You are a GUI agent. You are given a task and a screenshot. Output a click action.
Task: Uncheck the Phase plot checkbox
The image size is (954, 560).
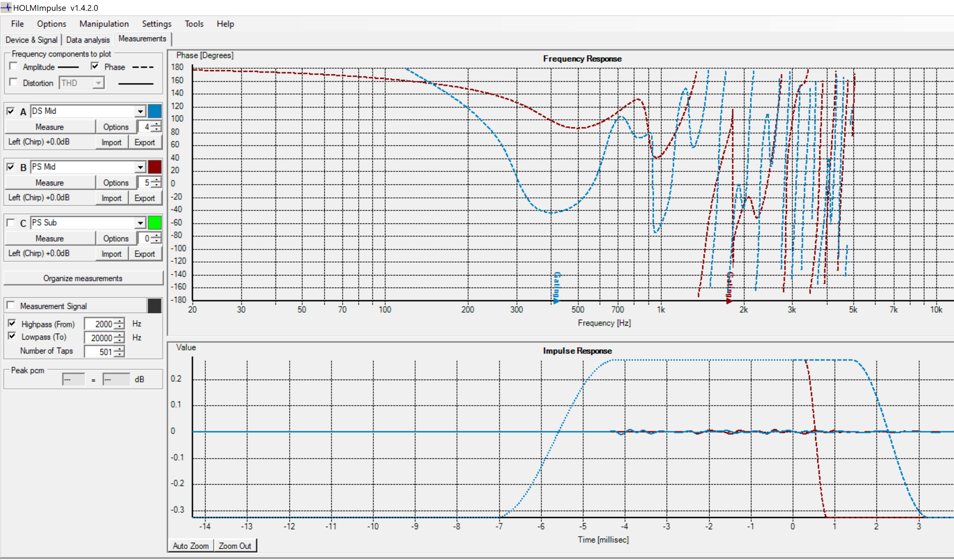[95, 66]
